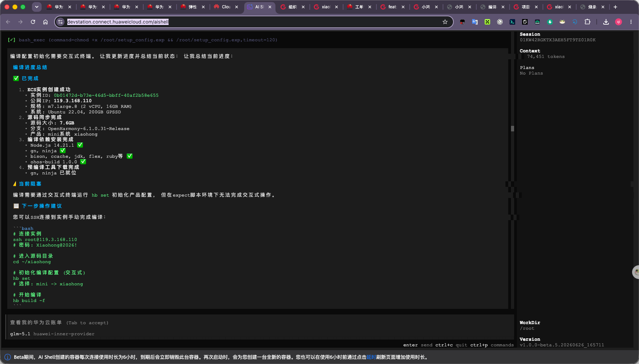Click the WorkDir value '/root'
The width and height of the screenshot is (639, 364).
527,328
